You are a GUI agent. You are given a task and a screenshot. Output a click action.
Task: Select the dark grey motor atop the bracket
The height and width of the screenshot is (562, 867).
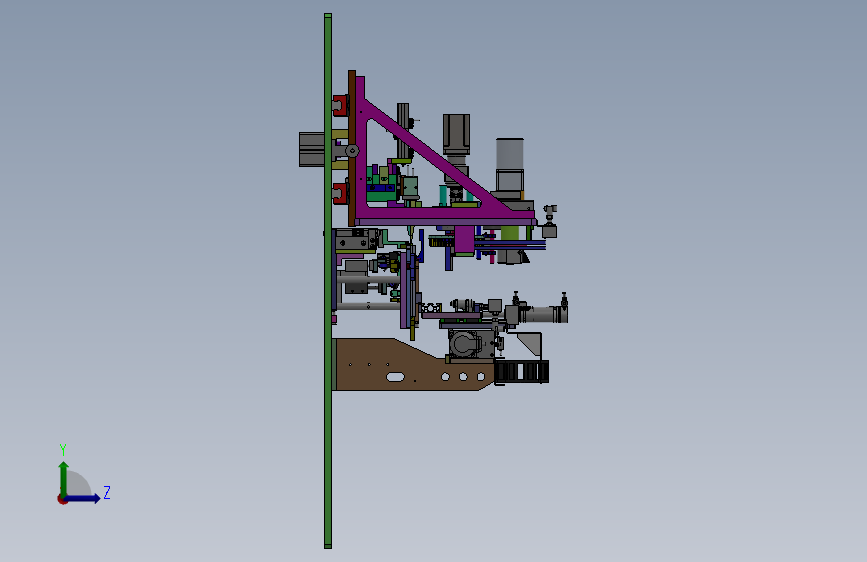click(456, 134)
